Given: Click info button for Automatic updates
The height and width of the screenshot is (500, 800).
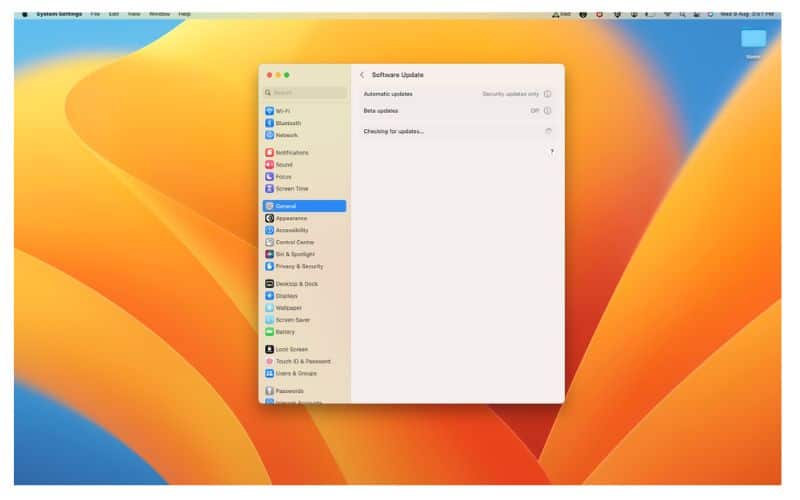Looking at the screenshot, I should 547,94.
